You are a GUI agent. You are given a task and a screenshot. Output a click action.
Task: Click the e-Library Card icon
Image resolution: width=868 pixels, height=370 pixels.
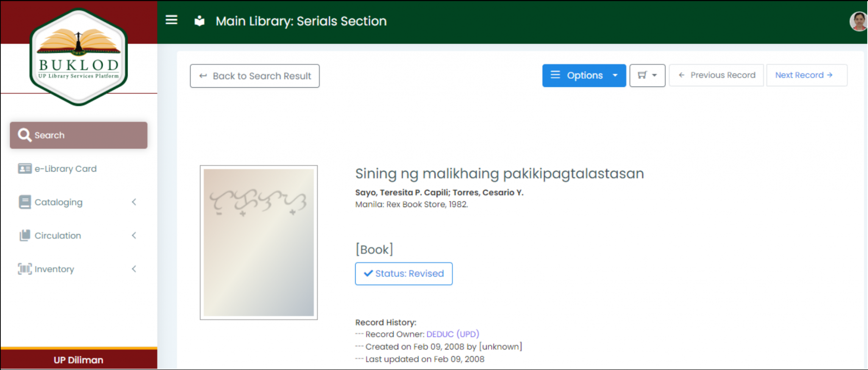(25, 169)
